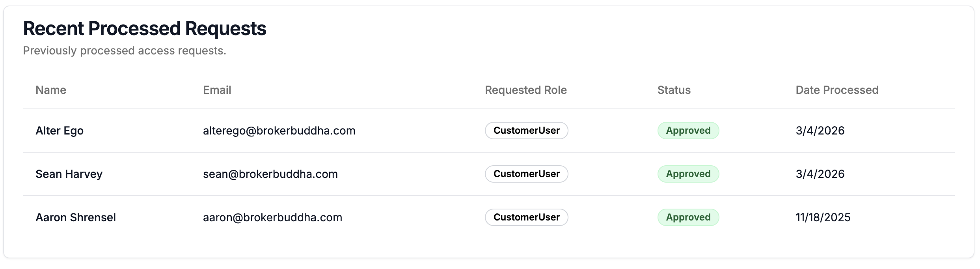980x269 pixels.
Task: Click CustomerUser badge in Aaron Shrensel row
Action: (526, 217)
